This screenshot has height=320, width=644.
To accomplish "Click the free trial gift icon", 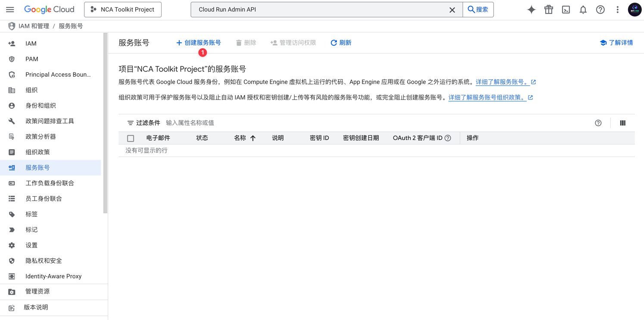I will (548, 9).
